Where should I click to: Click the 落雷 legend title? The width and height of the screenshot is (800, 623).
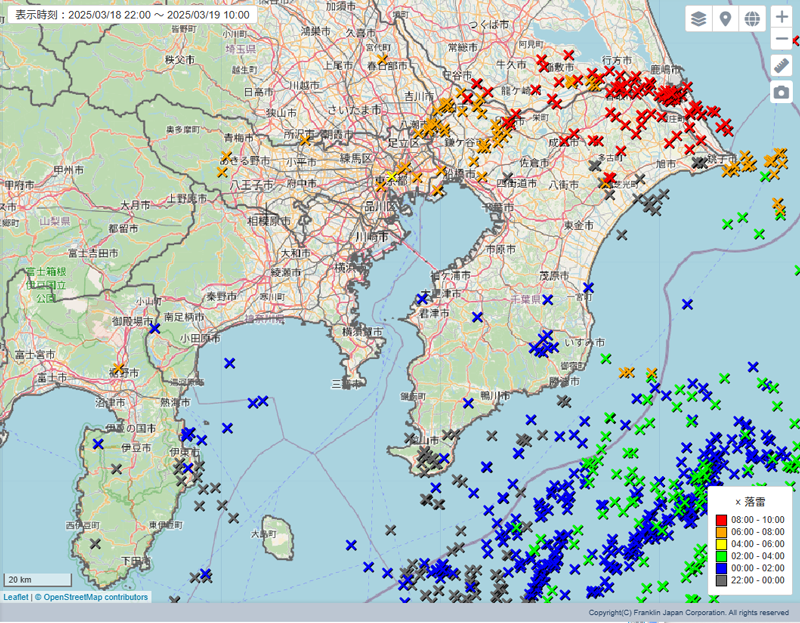coord(754,501)
